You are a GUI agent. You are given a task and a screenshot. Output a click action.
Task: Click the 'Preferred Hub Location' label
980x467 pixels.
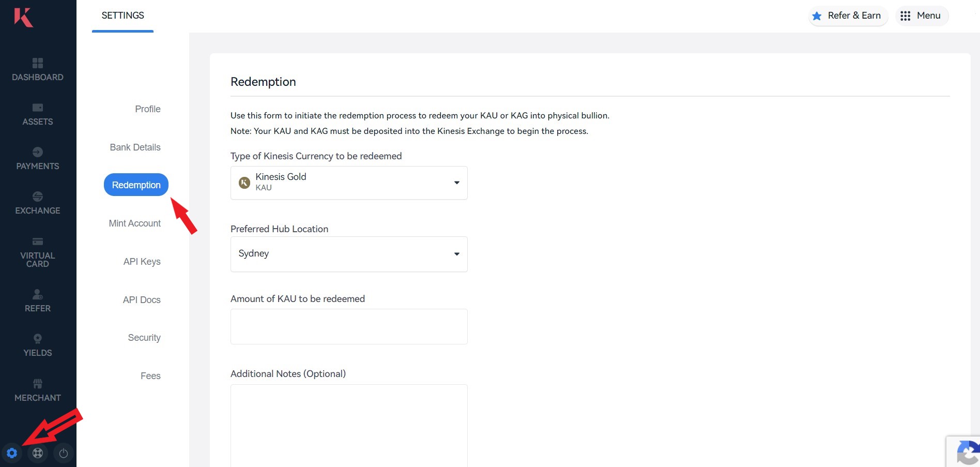tap(279, 229)
